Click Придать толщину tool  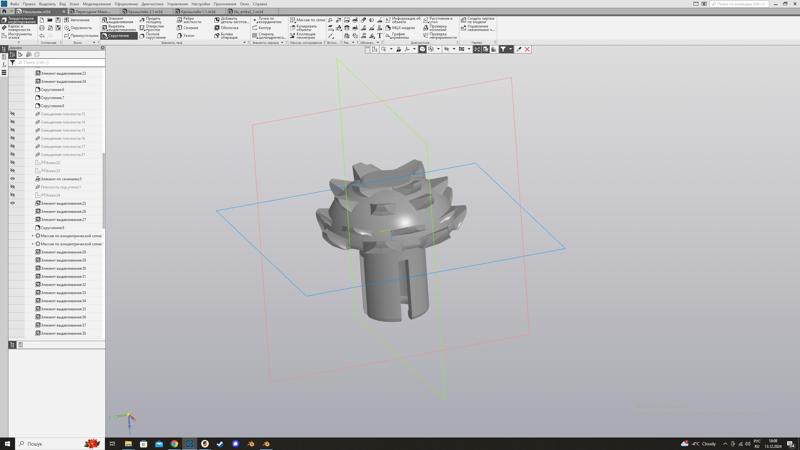(x=153, y=20)
